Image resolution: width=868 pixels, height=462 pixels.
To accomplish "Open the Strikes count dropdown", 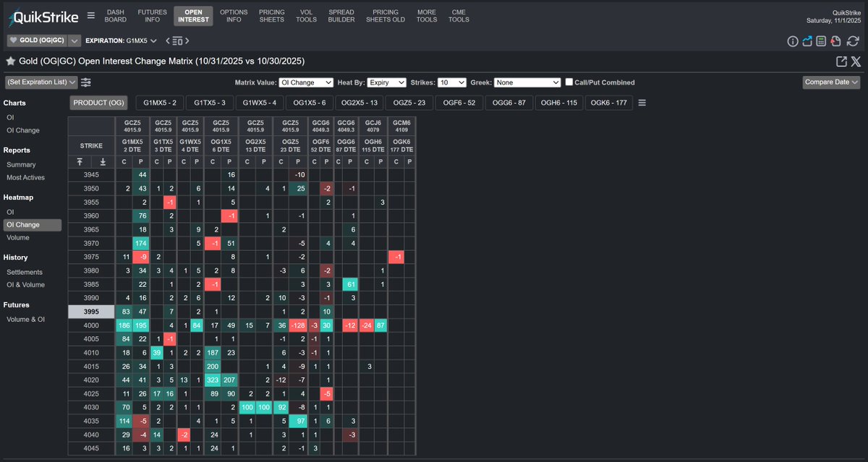I will coord(452,82).
